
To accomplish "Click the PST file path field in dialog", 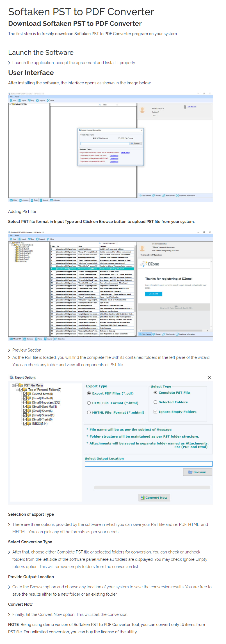I will (105, 143).
